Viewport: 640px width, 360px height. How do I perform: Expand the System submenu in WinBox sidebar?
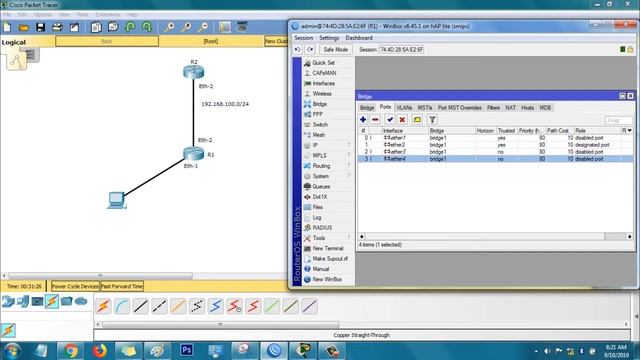349,176
